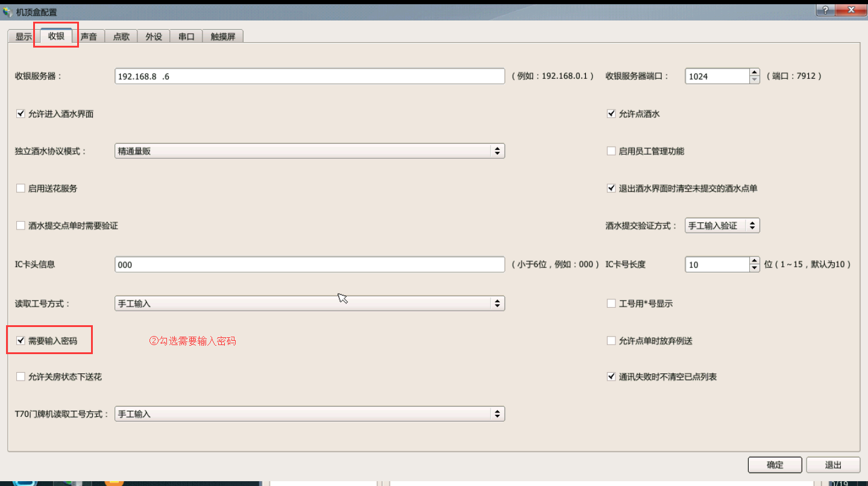Click the help question mark button

pyautogui.click(x=824, y=10)
